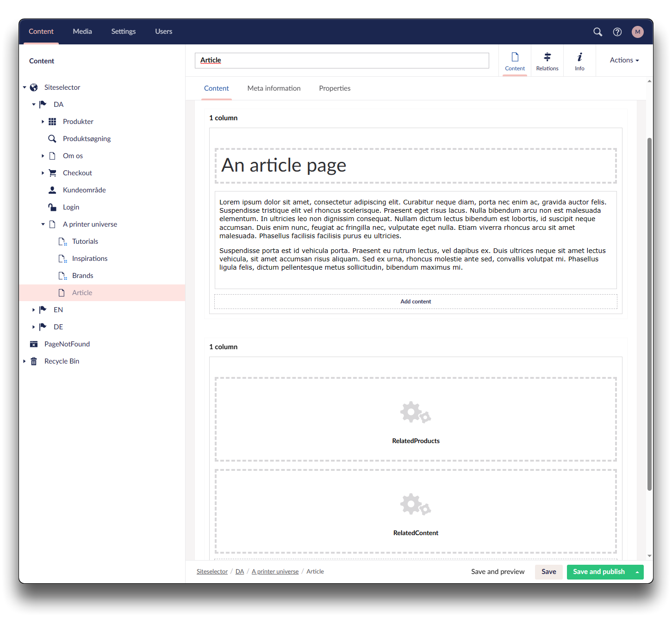
Task: Follow the A printer universe breadcrumb link
Action: [275, 572]
